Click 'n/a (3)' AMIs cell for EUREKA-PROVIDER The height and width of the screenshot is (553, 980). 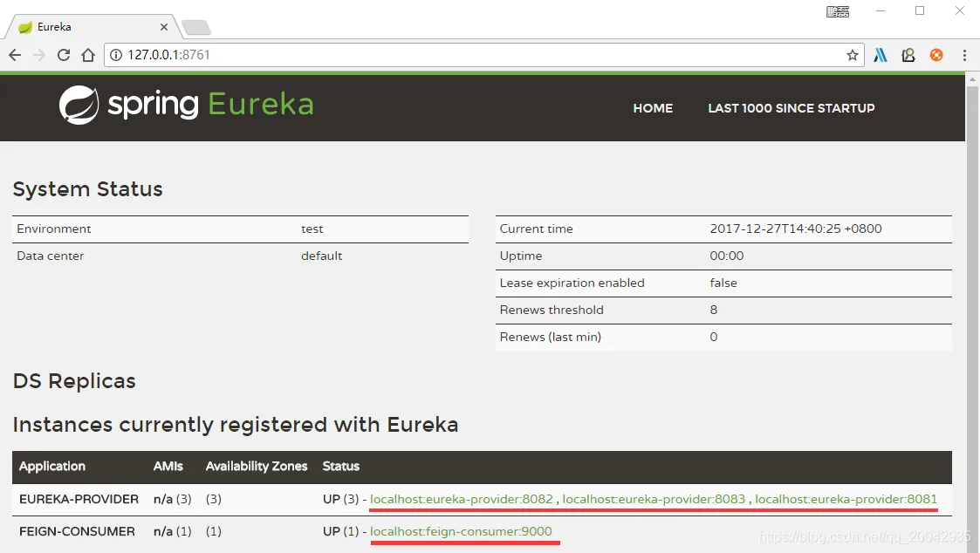(x=173, y=499)
